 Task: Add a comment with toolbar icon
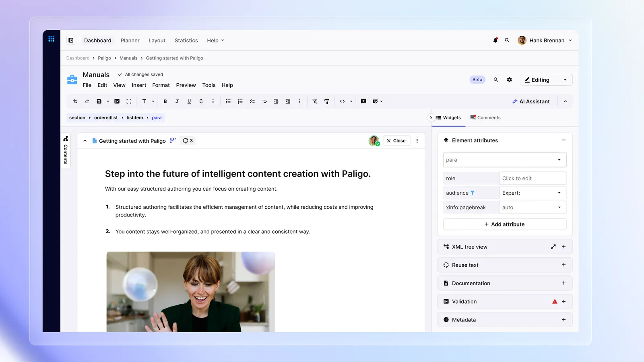click(x=363, y=101)
